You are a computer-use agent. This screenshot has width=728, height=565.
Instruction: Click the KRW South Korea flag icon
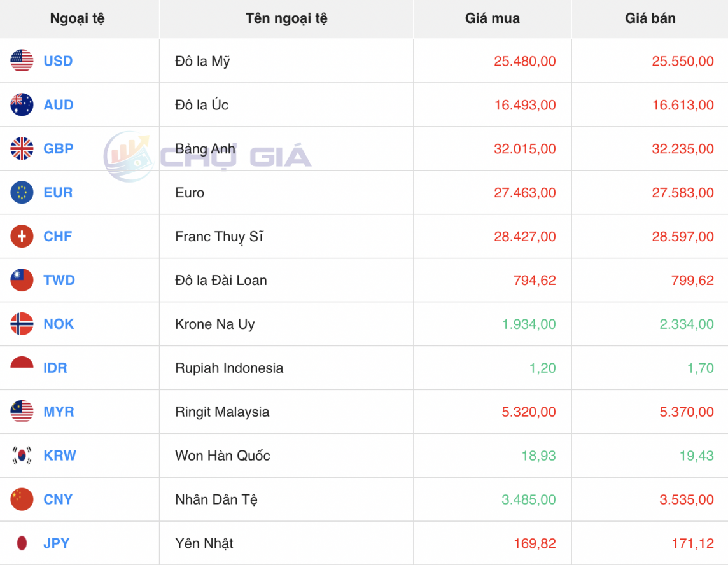tap(21, 456)
